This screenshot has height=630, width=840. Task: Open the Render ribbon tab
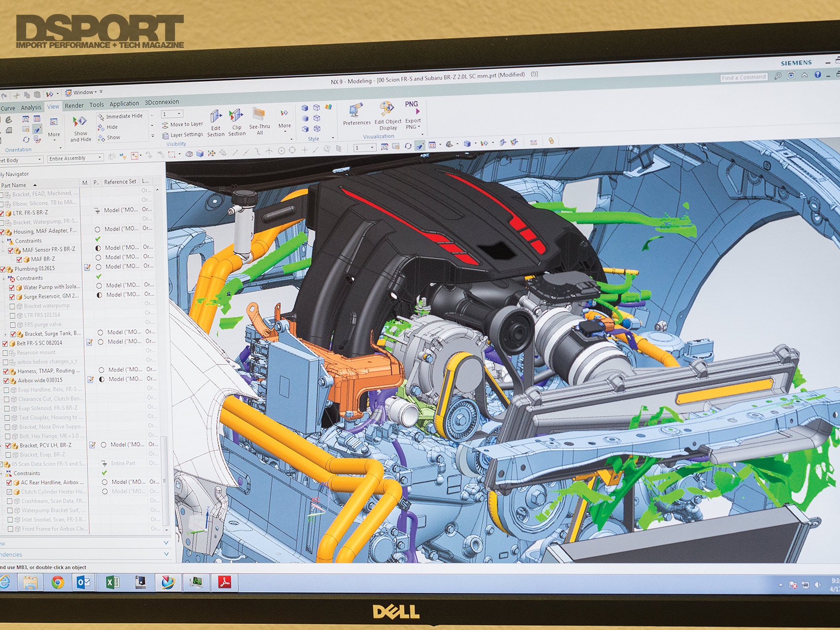74,106
